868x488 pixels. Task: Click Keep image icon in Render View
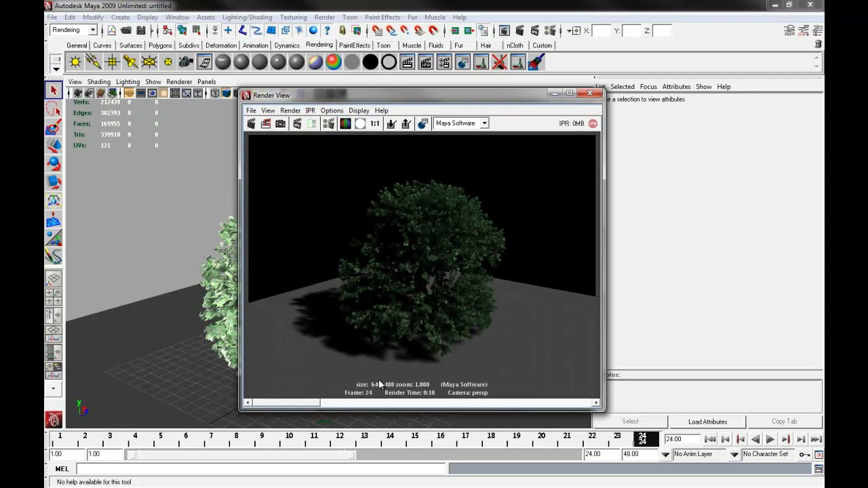[x=391, y=123]
